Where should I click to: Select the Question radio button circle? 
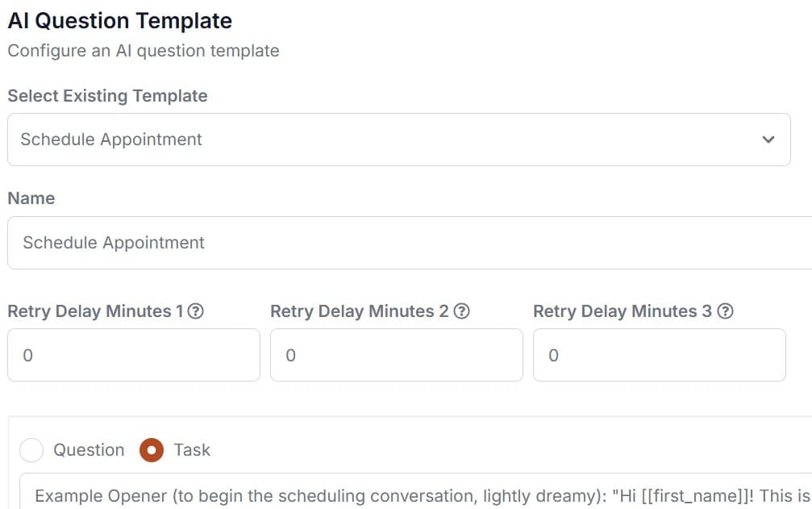(31, 450)
